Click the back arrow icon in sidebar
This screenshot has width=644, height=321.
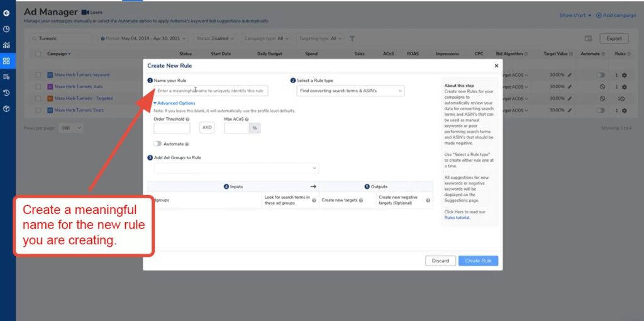pos(6,13)
